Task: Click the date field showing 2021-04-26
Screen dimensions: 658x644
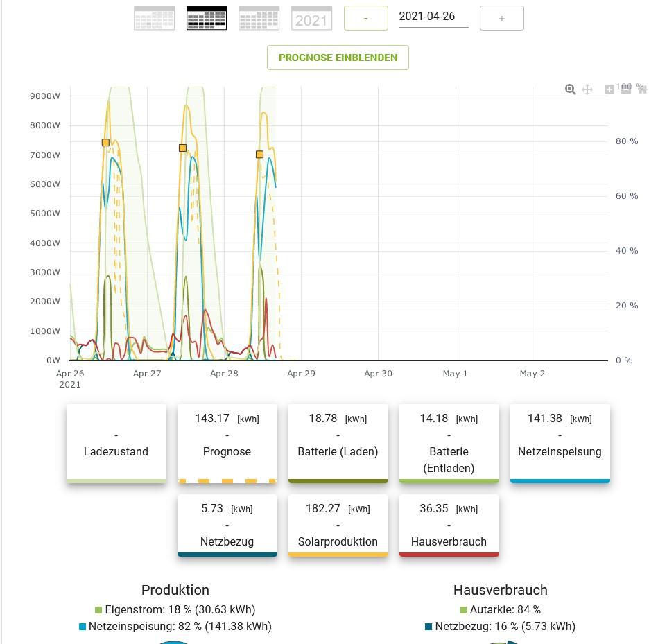Action: tap(433, 17)
